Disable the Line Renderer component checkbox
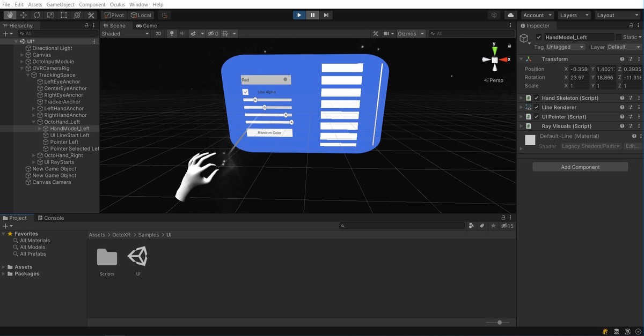 pos(537,108)
